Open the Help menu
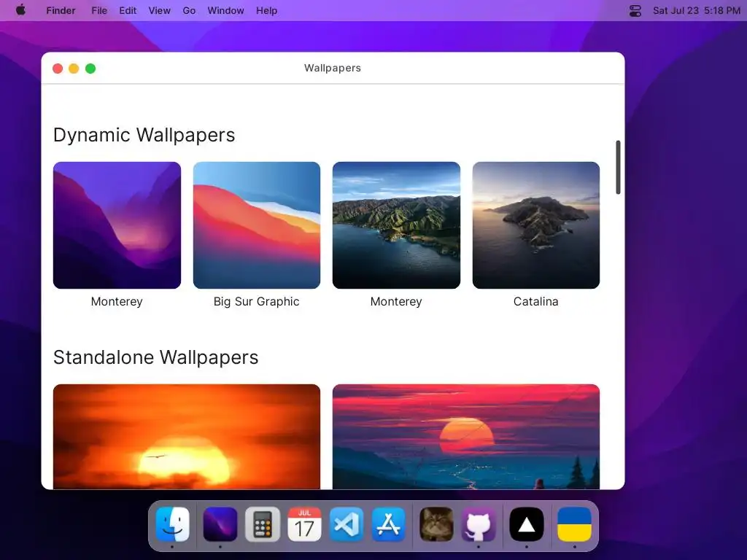The width and height of the screenshot is (747, 560). click(x=266, y=10)
